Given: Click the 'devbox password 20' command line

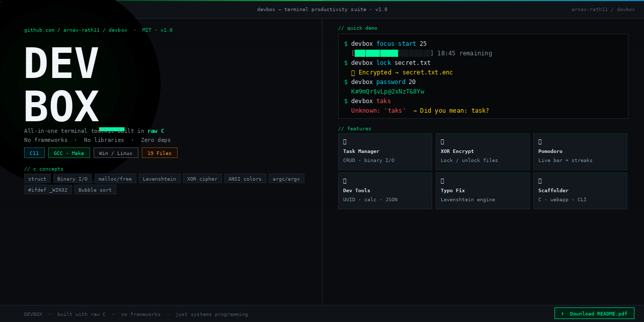Looking at the screenshot, I should pyautogui.click(x=380, y=82).
